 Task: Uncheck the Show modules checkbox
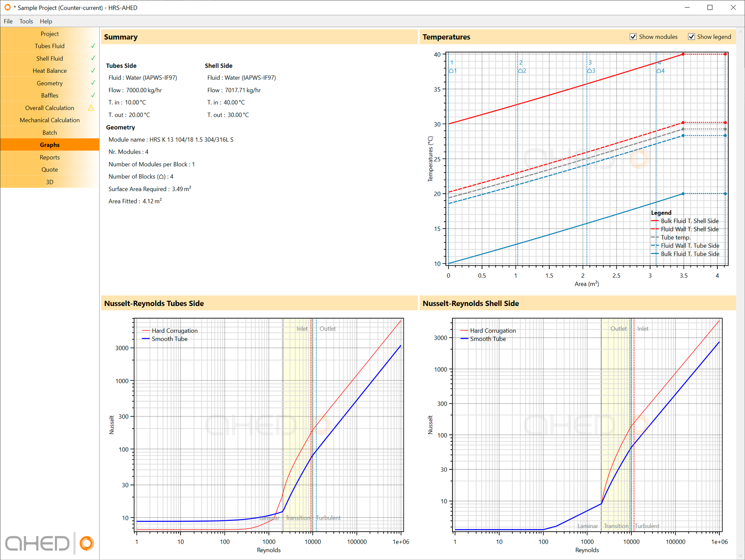(x=633, y=37)
